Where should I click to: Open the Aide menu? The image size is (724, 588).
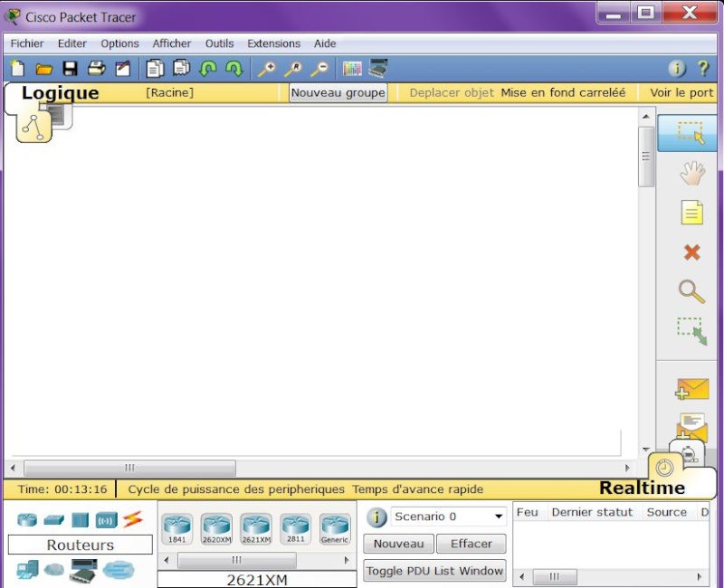pos(325,43)
